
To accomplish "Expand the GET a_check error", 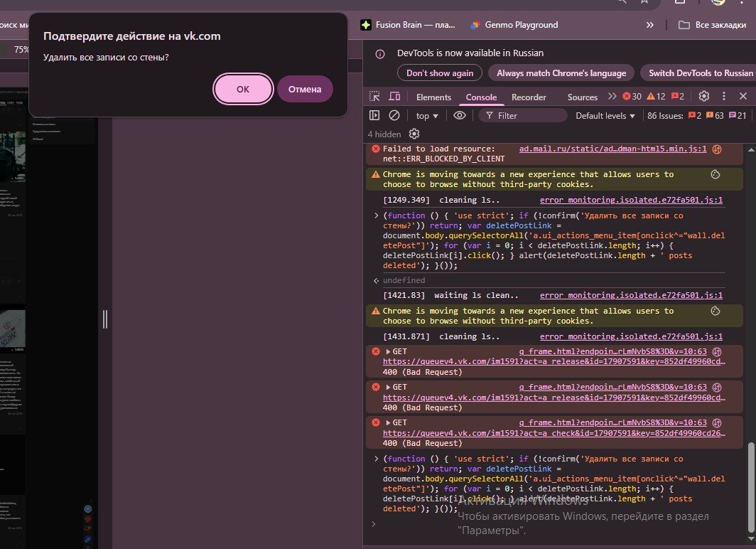I will tap(388, 422).
